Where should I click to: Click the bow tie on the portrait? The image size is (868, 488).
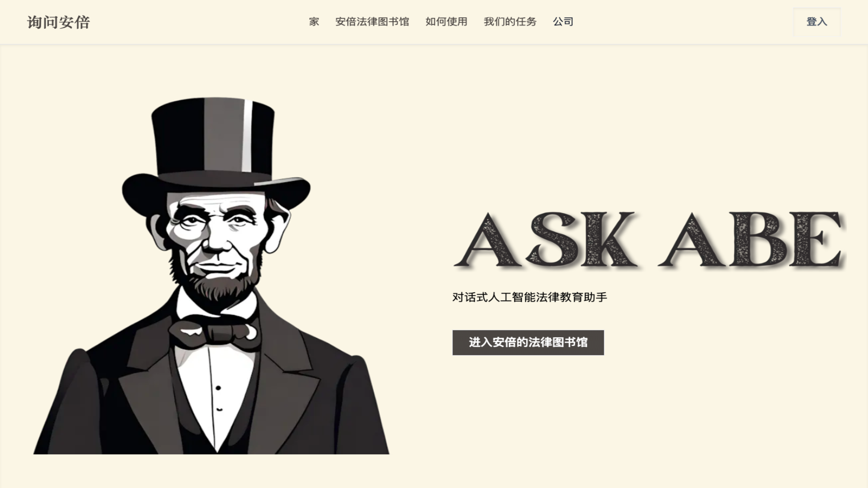(x=214, y=331)
